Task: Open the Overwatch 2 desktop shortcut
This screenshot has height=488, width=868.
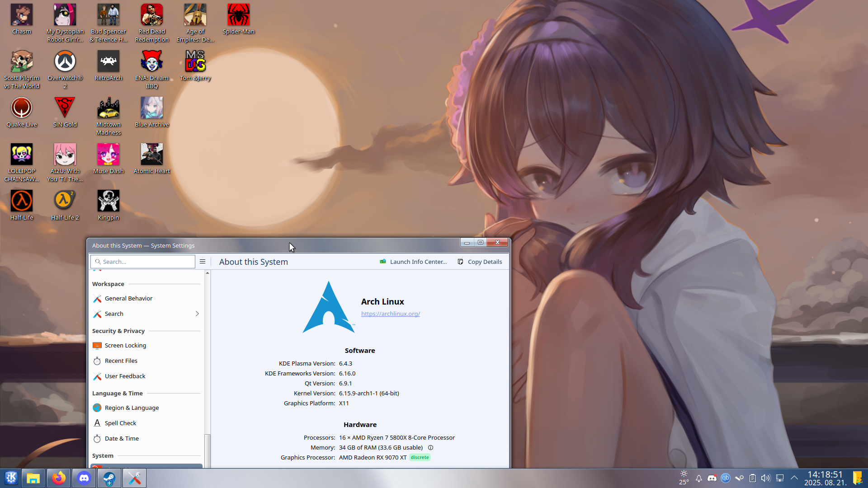Action: (x=65, y=62)
